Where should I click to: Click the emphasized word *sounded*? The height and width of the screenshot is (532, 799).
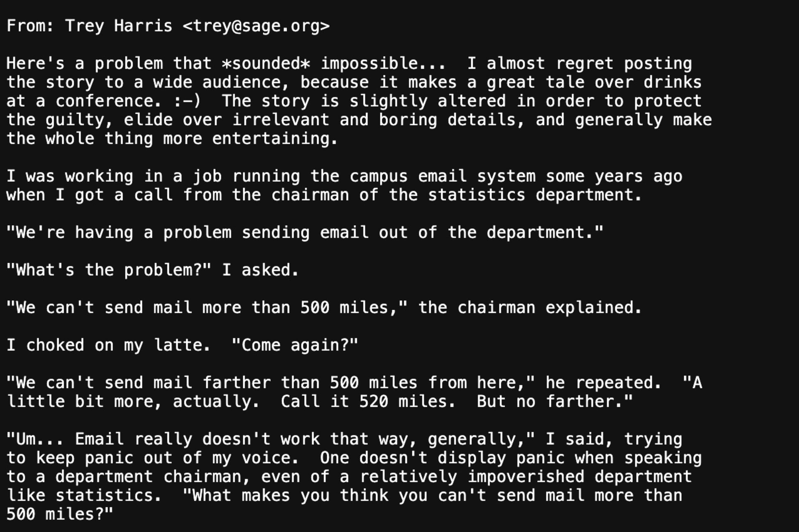[266, 64]
